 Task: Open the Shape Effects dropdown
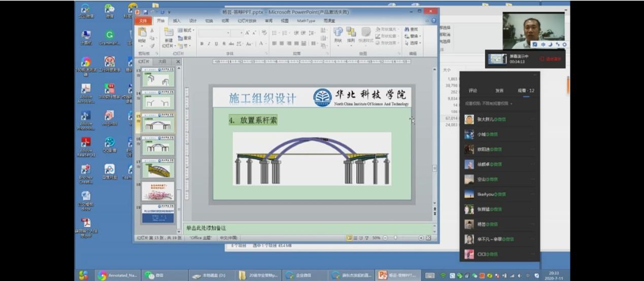pos(388,43)
